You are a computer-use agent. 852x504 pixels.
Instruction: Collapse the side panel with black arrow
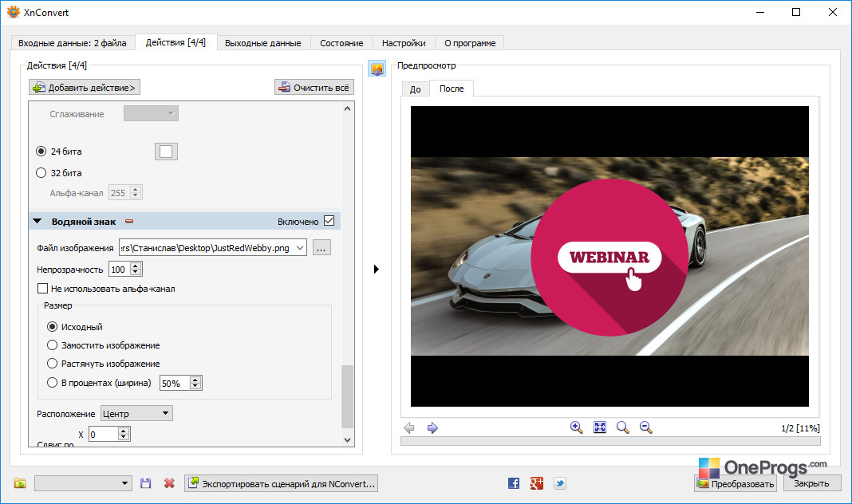click(x=376, y=269)
